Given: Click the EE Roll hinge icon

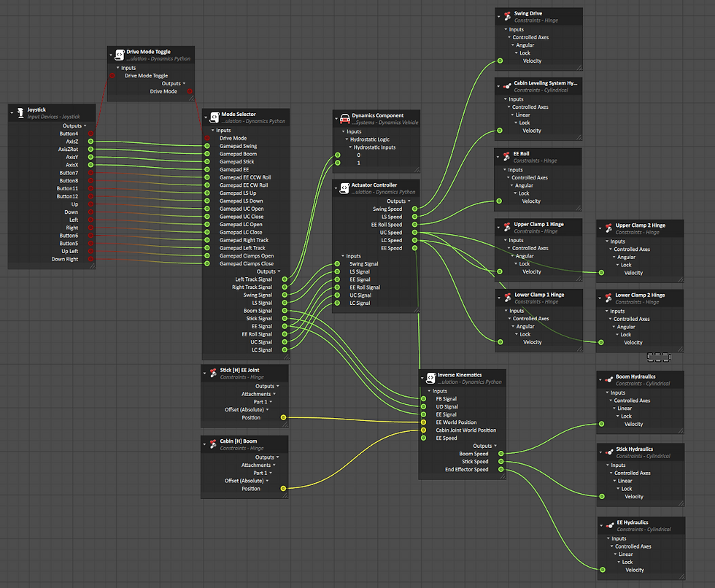Looking at the screenshot, I should (x=506, y=157).
